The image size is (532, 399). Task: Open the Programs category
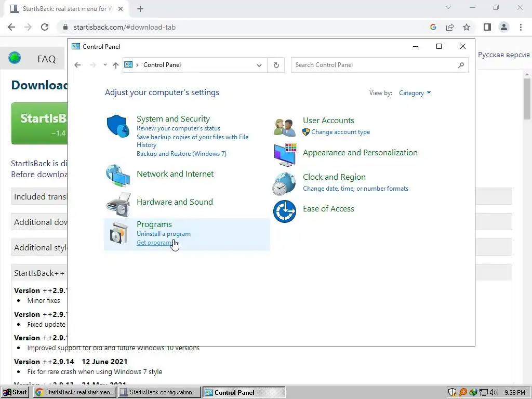point(154,224)
